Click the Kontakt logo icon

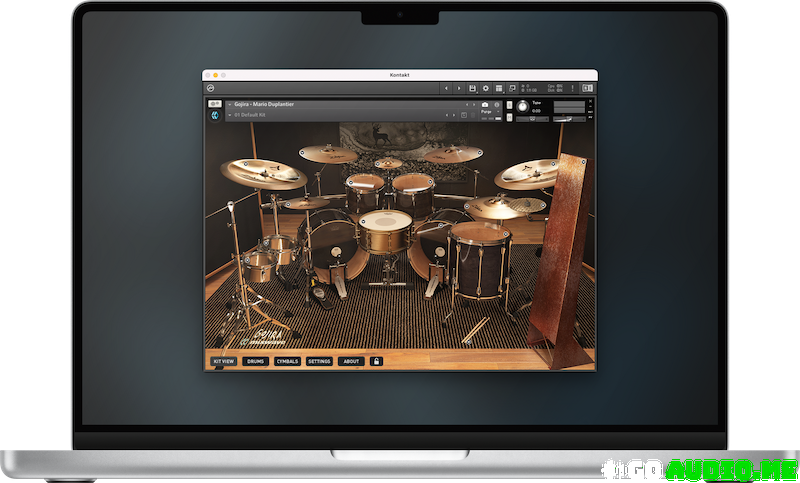click(212, 88)
